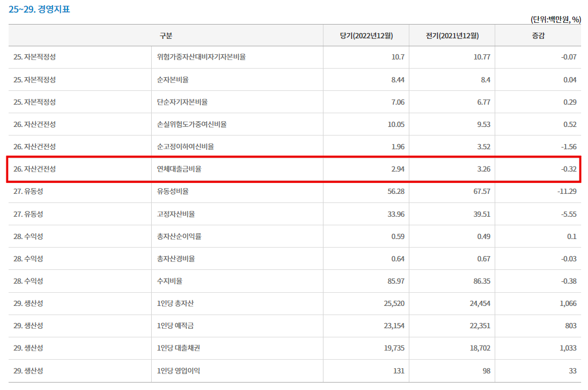Click the '당기(2022년12월)' column header
This screenshot has height=390, width=588.
366,35
